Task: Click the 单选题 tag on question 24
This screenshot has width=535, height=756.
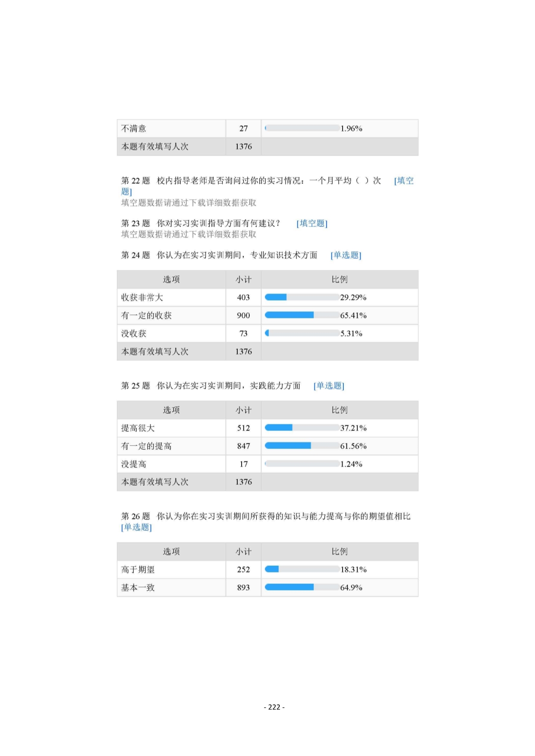Action: point(346,255)
